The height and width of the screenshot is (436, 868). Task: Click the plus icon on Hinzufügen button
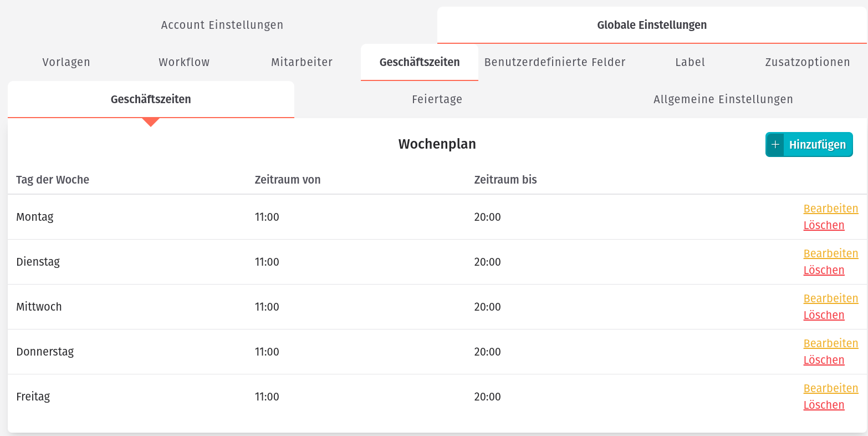[x=775, y=145]
